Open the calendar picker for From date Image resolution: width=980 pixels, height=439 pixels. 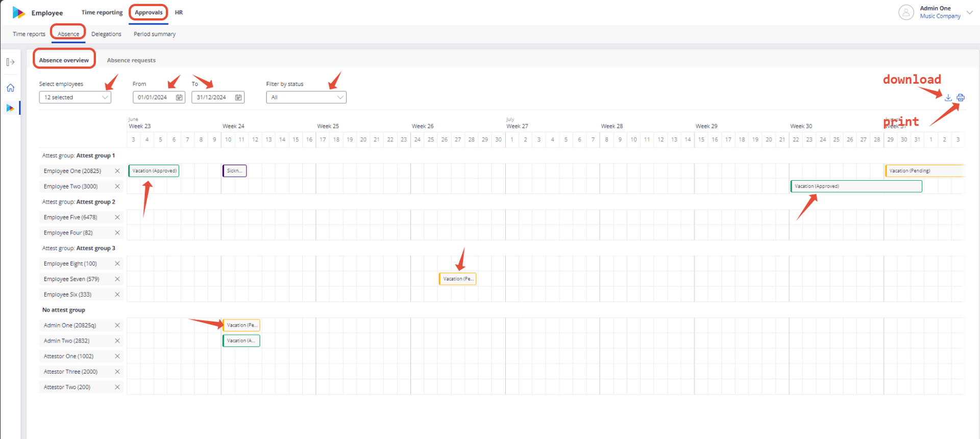(x=179, y=97)
